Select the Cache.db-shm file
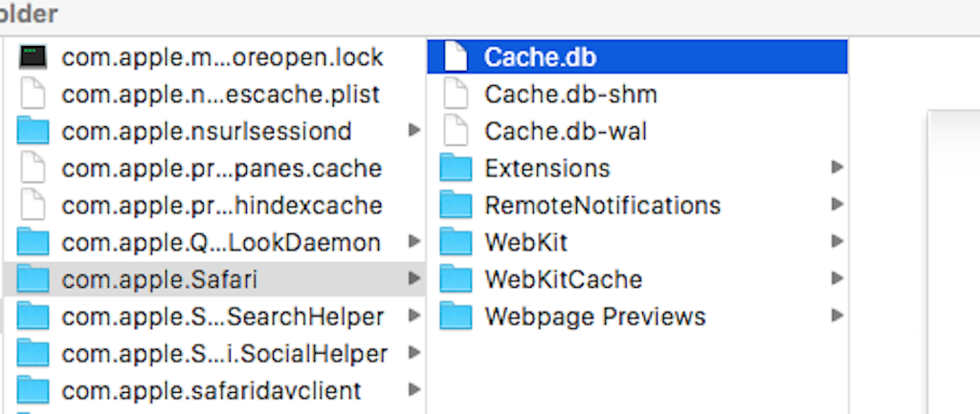 click(570, 95)
